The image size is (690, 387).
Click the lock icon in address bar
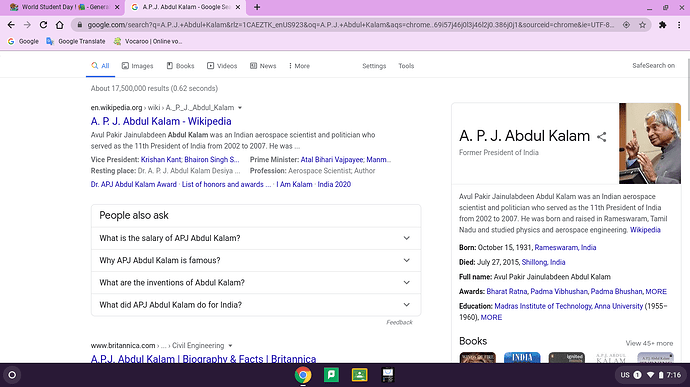pos(80,25)
